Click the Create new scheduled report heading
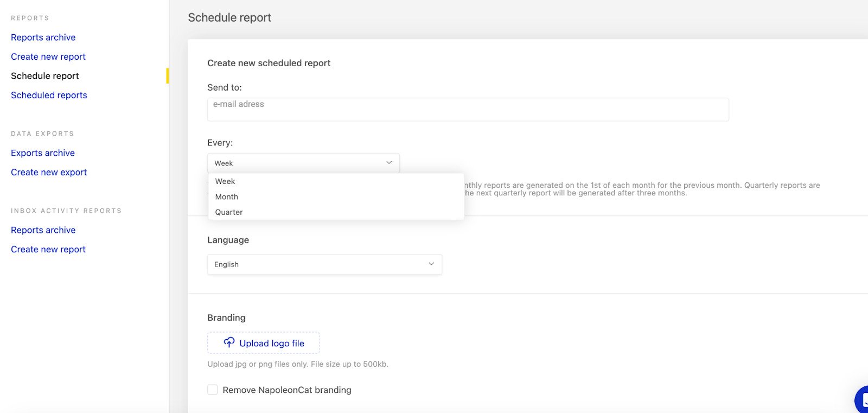Image resolution: width=868 pixels, height=413 pixels. click(x=269, y=63)
